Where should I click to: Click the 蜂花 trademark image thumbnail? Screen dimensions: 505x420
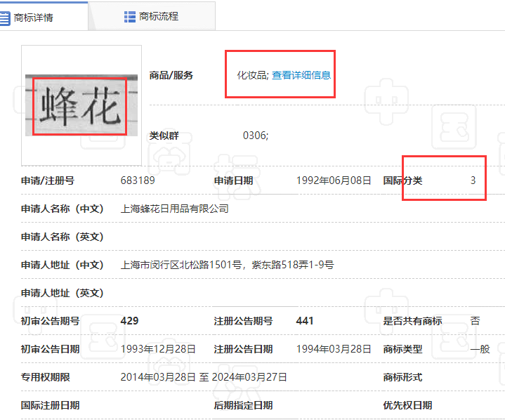coord(81,105)
